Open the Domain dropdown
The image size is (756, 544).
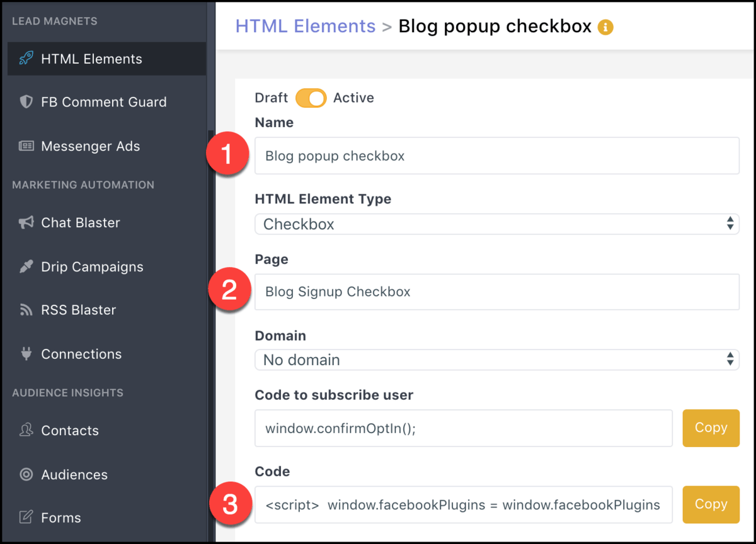(x=497, y=360)
